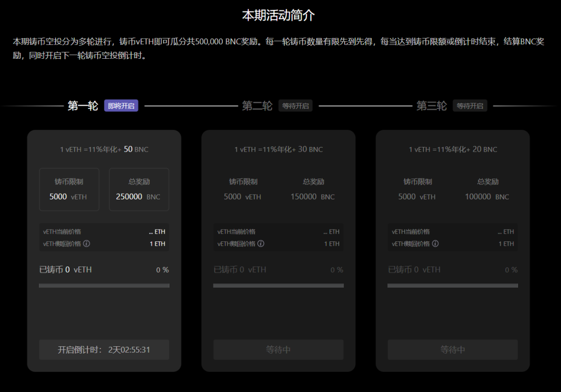The height and width of the screenshot is (392, 561).
Task: Click the progress bar in the 第三轮 card
Action: pos(452,285)
